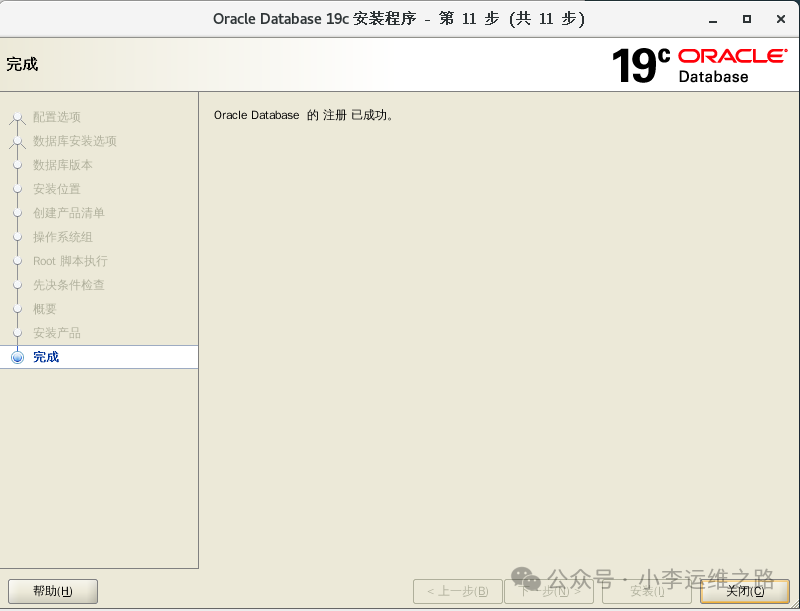This screenshot has height=611, width=800.
Task: Click the disabled 上一步(B) button
Action: click(x=458, y=591)
